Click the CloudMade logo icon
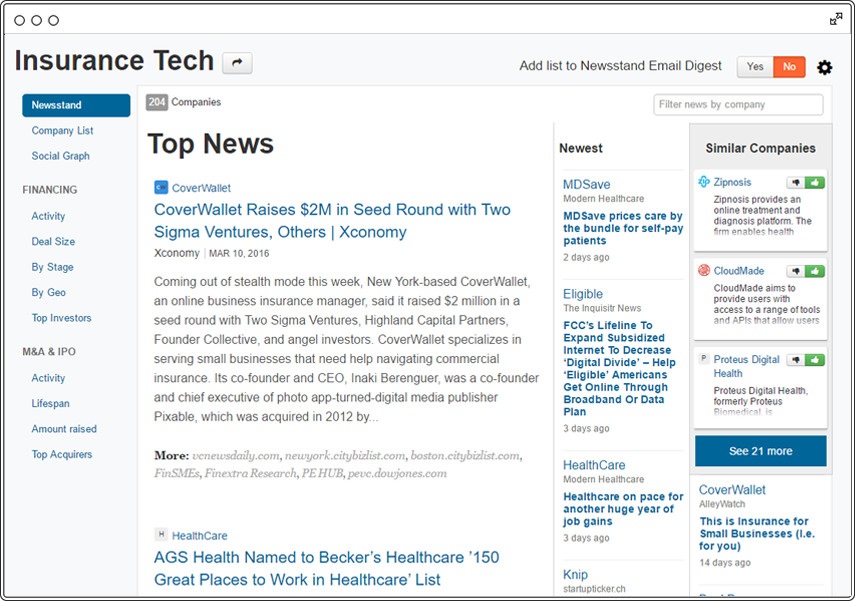This screenshot has height=601, width=855. tap(704, 270)
